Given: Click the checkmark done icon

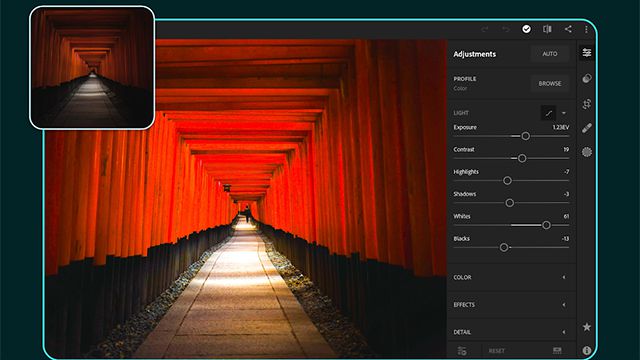Looking at the screenshot, I should 527,29.
